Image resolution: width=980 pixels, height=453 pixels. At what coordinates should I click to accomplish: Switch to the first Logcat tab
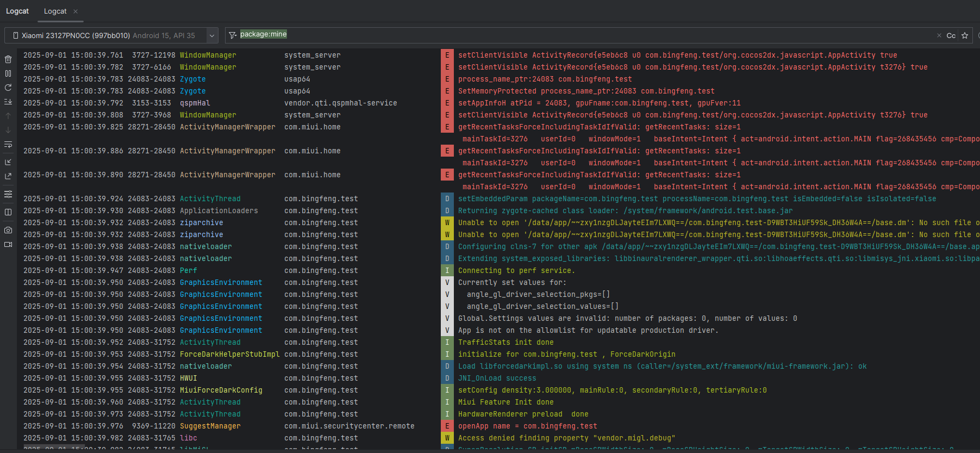(17, 11)
